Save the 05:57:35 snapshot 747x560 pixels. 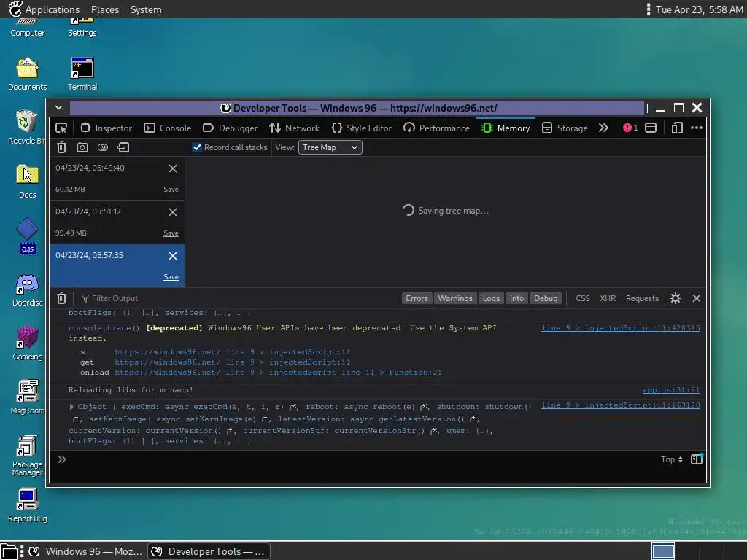(x=171, y=277)
